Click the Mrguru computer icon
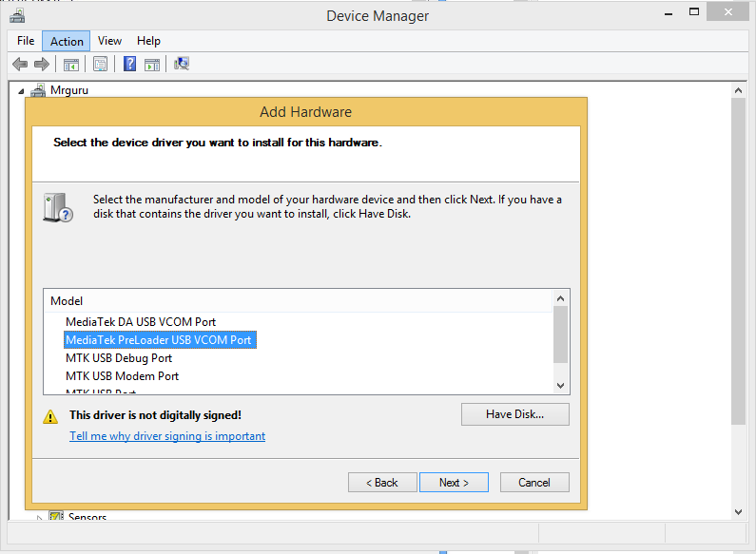The width and height of the screenshot is (756, 554). (38, 90)
